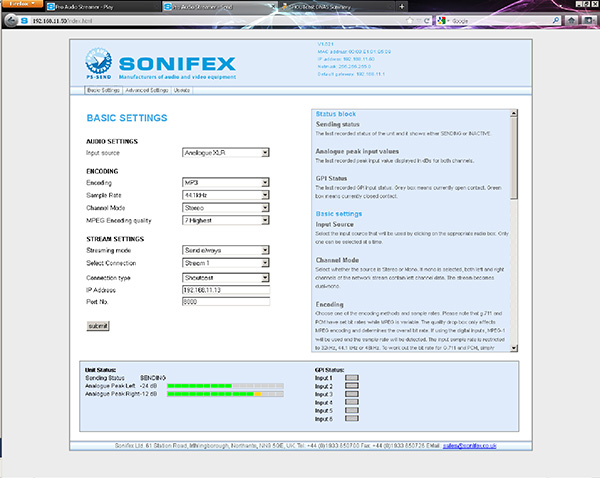Open a new tab with the plus button
600x478 pixels.
(401, 7)
